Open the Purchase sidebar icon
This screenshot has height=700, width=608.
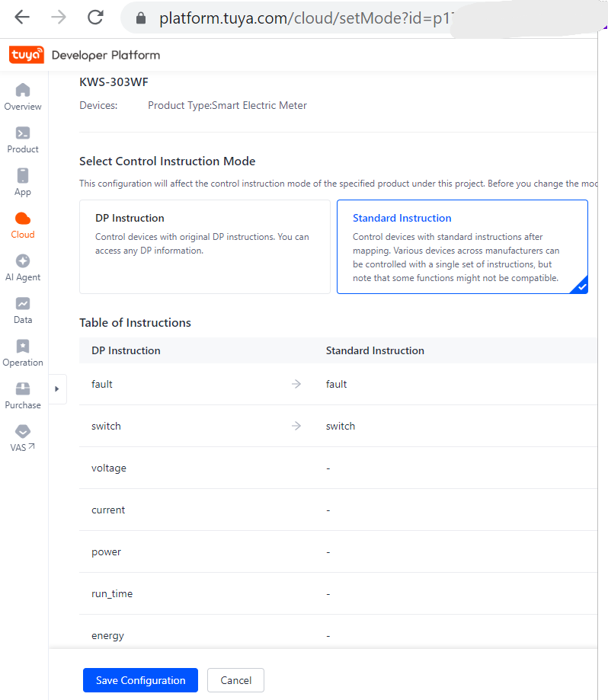23,389
